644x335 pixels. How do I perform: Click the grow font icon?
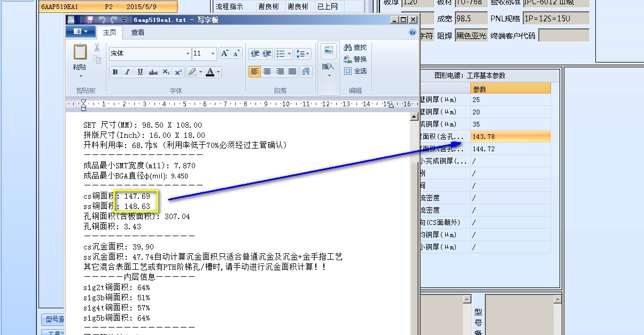225,53
